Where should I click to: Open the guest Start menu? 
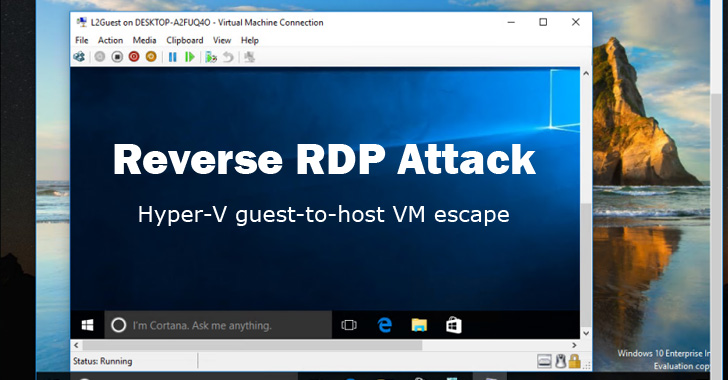[x=87, y=325]
